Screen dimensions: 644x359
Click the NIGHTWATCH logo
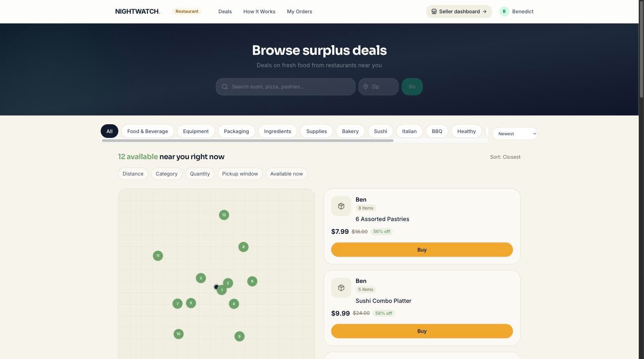point(138,11)
